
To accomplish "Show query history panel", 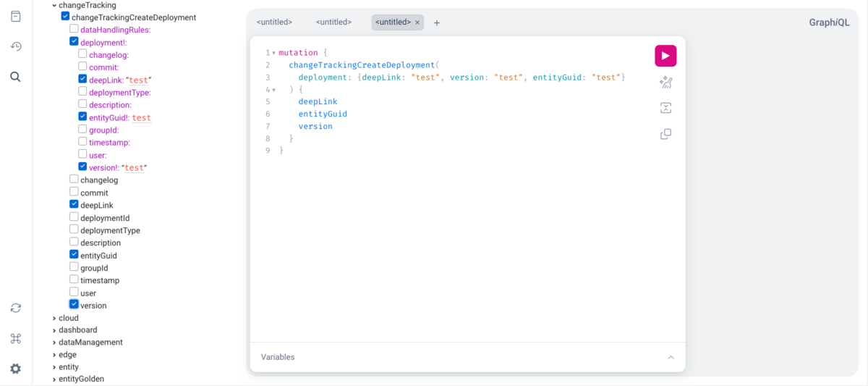I will (x=15, y=46).
